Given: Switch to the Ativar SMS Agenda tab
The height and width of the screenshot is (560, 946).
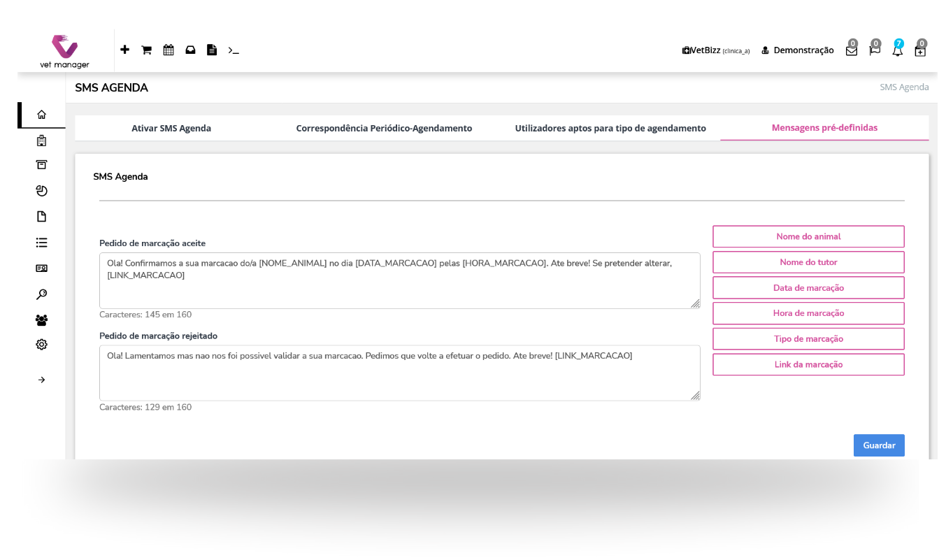Looking at the screenshot, I should click(x=171, y=128).
